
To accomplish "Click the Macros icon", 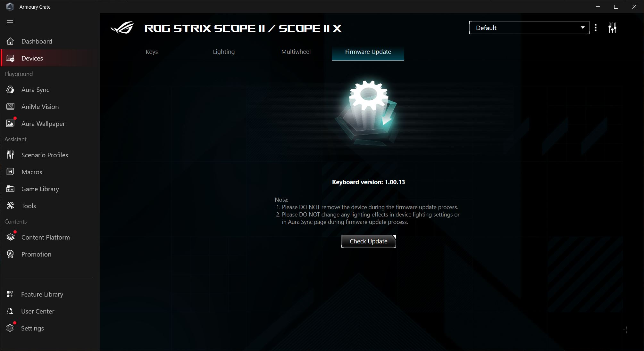I will [x=10, y=172].
